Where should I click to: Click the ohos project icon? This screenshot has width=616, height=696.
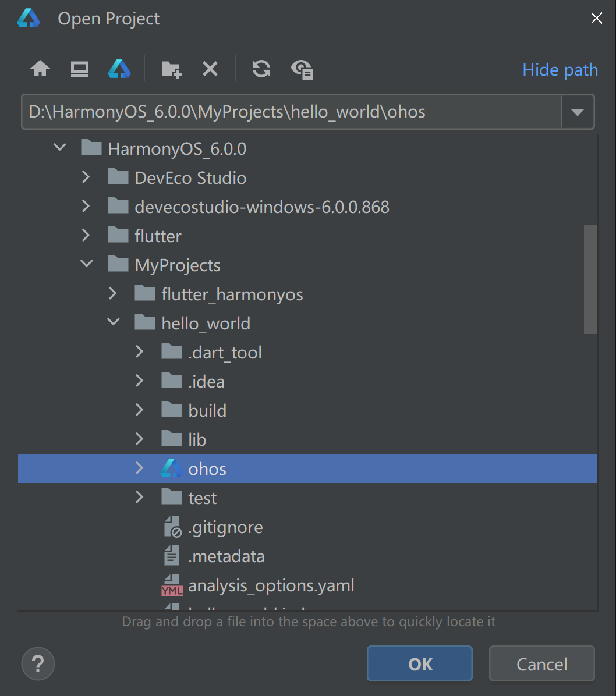click(x=171, y=468)
